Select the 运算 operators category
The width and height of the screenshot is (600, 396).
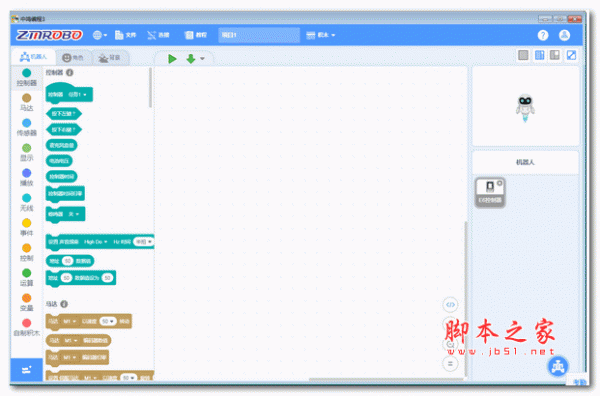click(26, 278)
